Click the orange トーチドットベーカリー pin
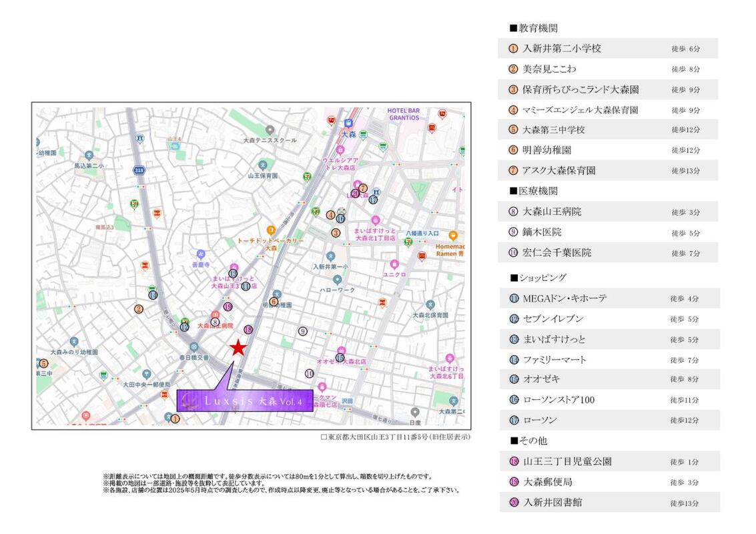756x534 pixels. 270,230
